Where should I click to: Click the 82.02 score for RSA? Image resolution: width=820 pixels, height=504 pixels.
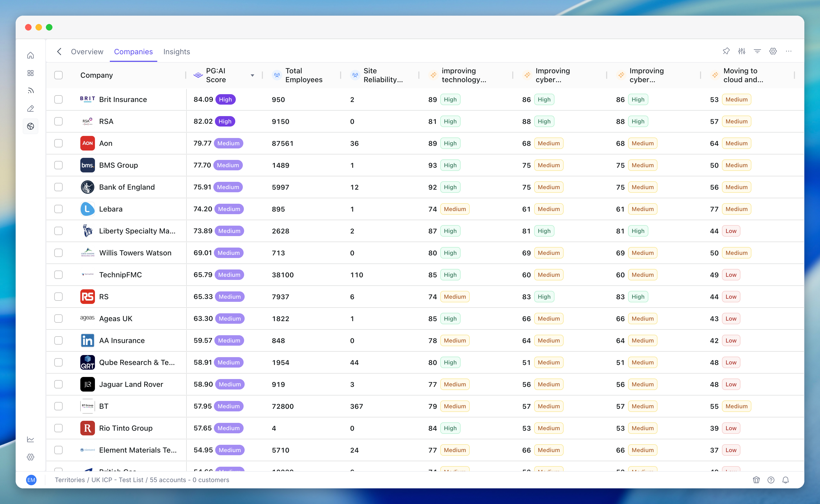[203, 121]
